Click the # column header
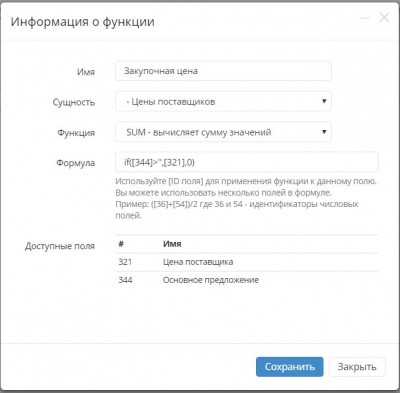This screenshot has width=400, height=393. pyautogui.click(x=121, y=244)
